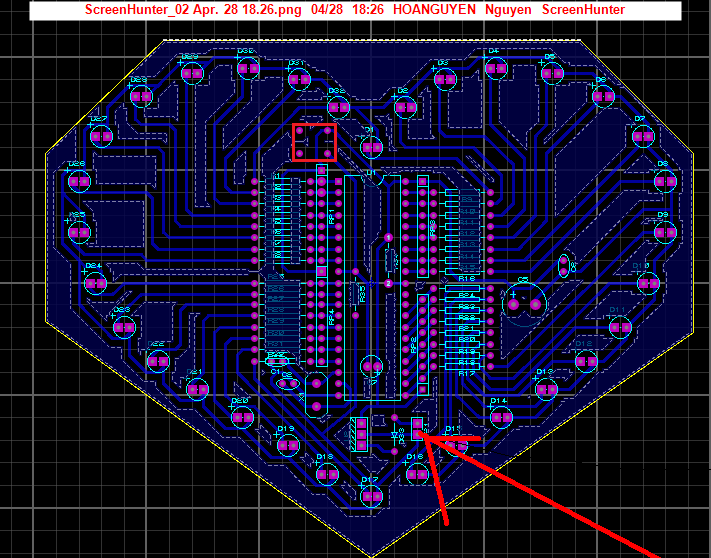Image resolution: width=711 pixels, height=558 pixels.
Task: Select LED footprint D11
Action: 620,327
